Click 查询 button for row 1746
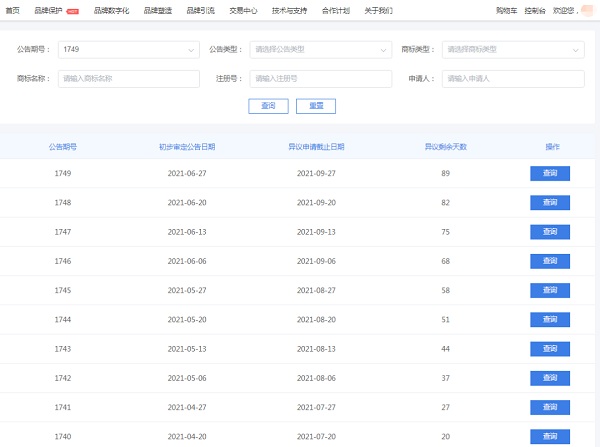The width and height of the screenshot is (600, 447). 550,261
